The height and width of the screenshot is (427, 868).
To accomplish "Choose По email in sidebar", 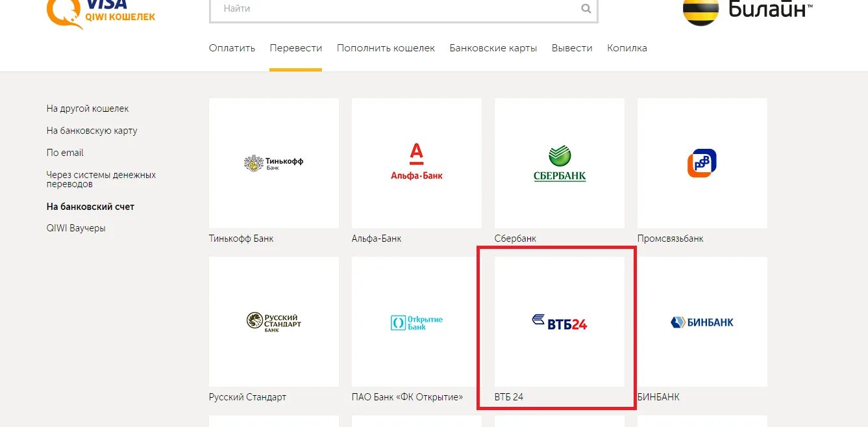I will point(65,153).
